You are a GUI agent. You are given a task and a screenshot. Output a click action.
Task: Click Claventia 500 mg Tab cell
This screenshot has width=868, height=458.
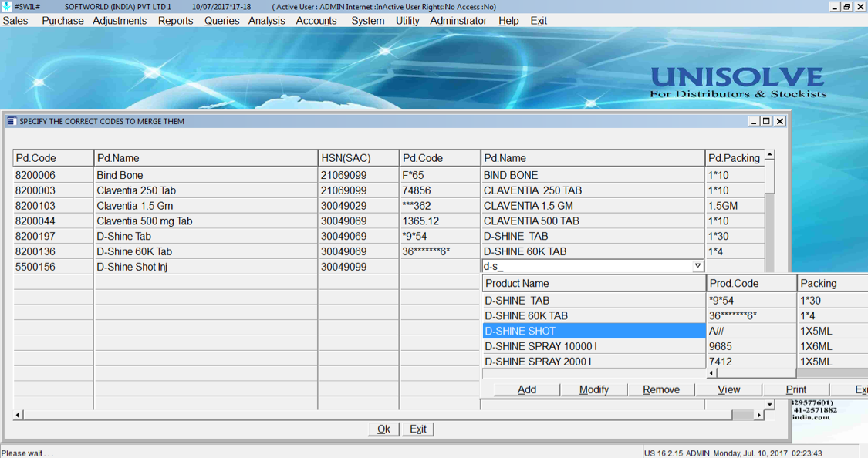205,221
